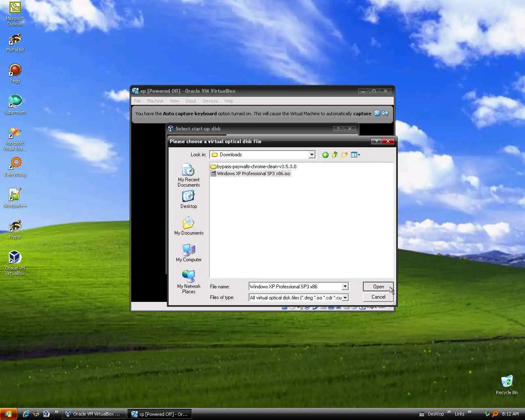Select Windows XP Professional SP3 x86.iso file

tap(250, 173)
